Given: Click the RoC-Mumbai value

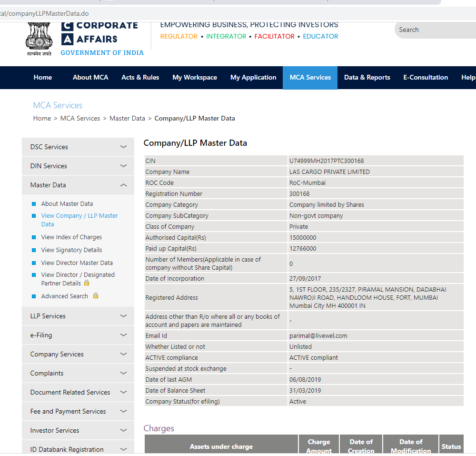Looking at the screenshot, I should pyautogui.click(x=307, y=183).
